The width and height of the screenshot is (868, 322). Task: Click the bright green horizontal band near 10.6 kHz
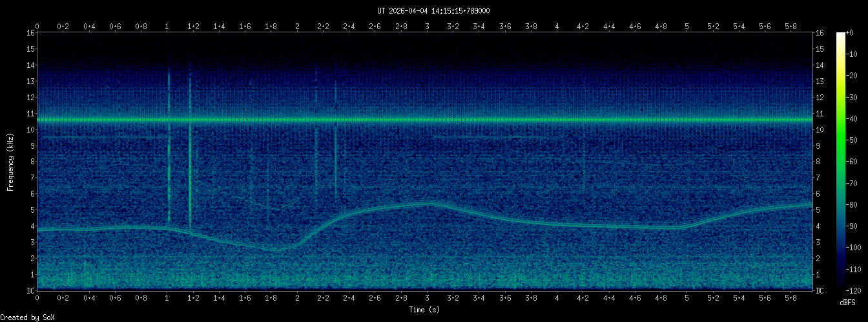pos(426,120)
